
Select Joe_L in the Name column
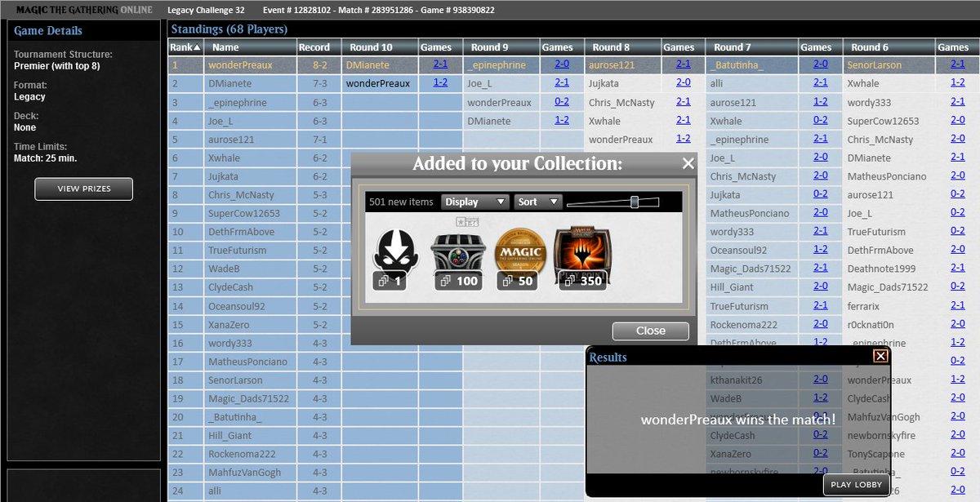220,121
